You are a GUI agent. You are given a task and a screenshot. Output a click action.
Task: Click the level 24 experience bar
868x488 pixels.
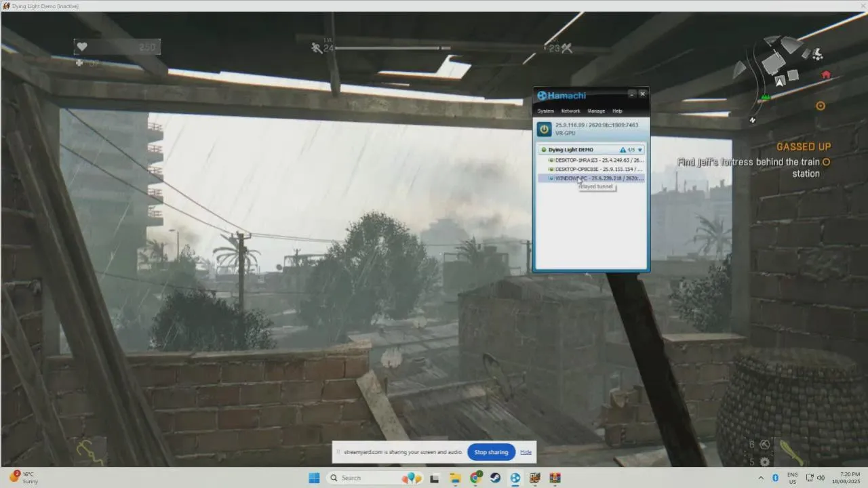coord(393,48)
